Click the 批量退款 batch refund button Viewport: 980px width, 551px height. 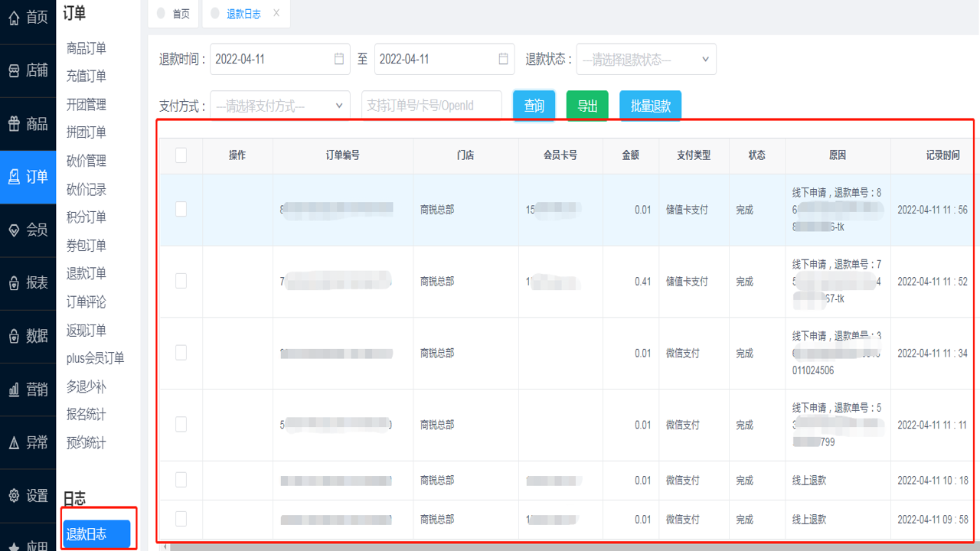coord(651,106)
